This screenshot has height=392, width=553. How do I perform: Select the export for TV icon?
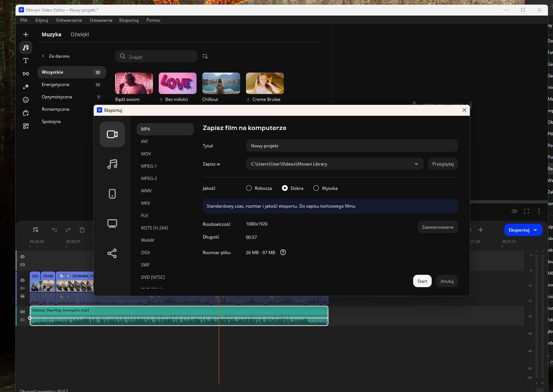112,223
